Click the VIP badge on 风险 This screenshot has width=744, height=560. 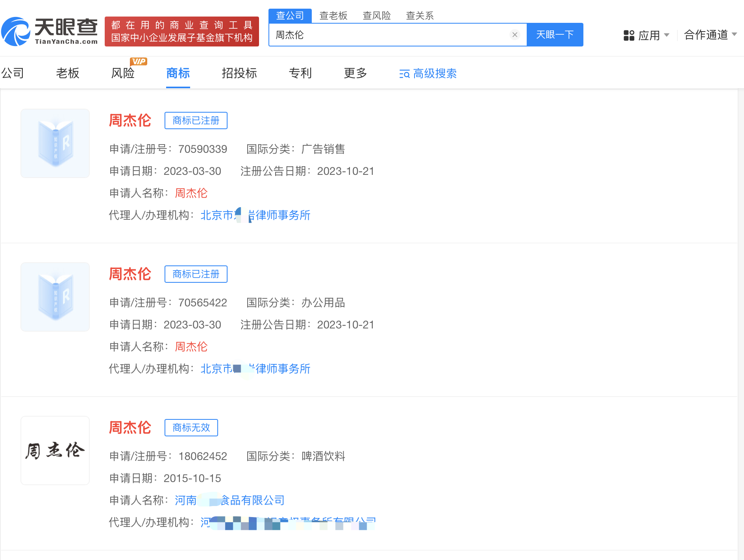coord(139,61)
